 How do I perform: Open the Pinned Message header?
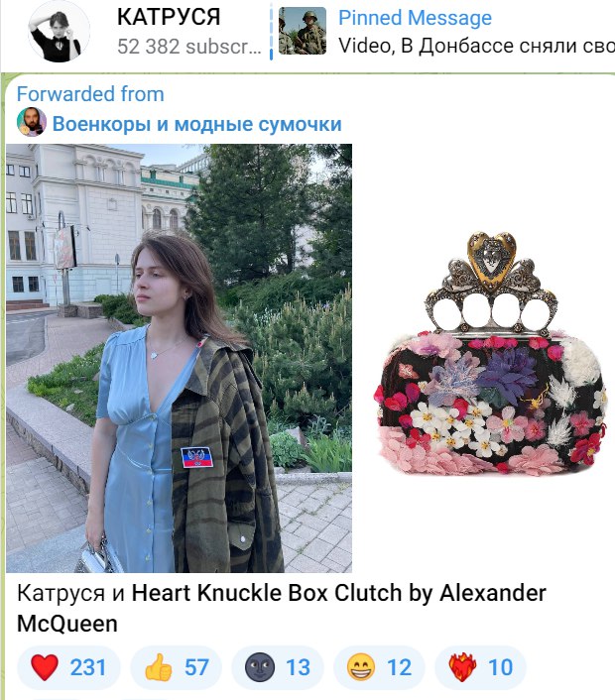tap(415, 18)
